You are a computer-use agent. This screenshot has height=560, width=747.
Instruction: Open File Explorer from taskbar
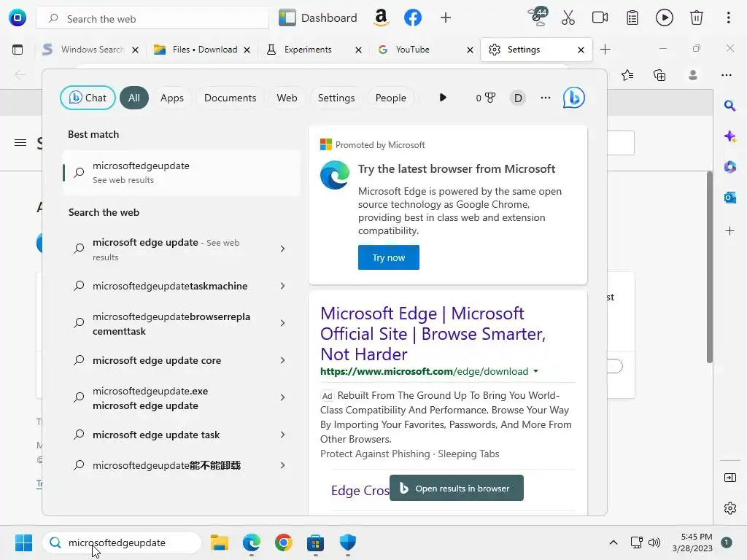[x=219, y=542]
